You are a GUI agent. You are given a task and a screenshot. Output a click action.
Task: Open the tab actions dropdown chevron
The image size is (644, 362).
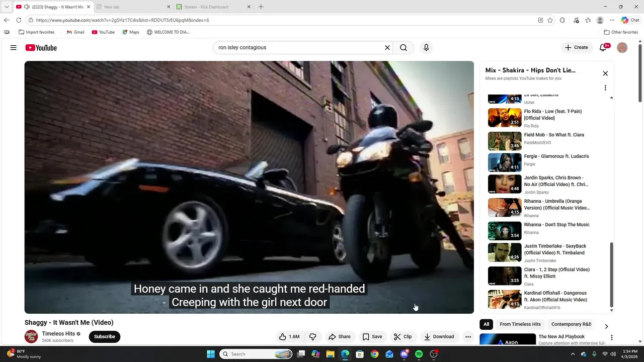point(7,7)
